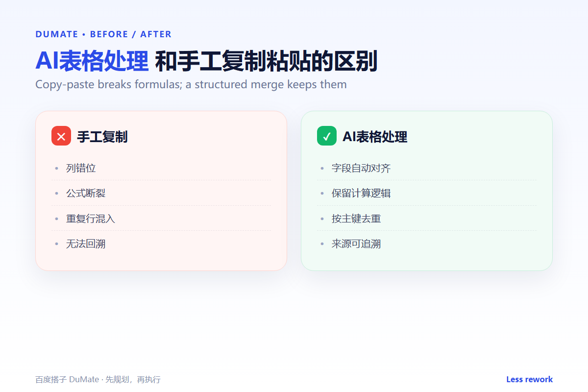This screenshot has height=392, width=588.
Task: Select the 手工复制 card heading
Action: coord(102,137)
